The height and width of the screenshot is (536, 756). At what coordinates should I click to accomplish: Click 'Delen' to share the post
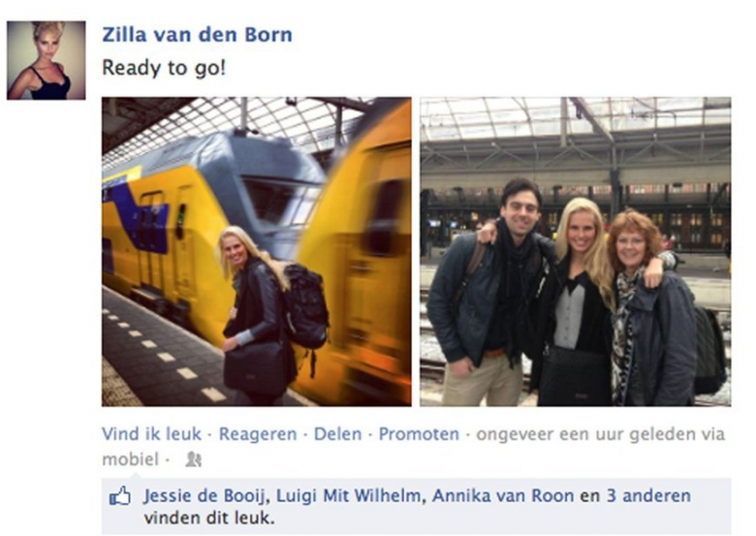coord(337,434)
